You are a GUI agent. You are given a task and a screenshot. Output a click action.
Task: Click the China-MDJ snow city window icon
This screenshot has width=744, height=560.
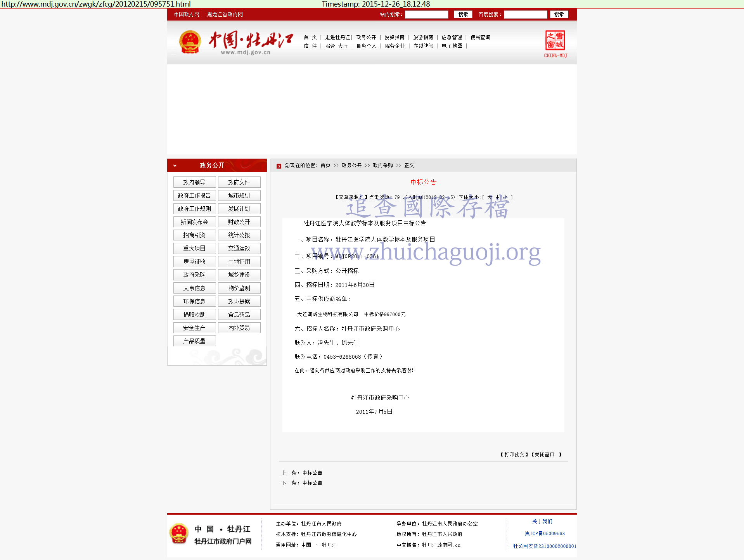(x=555, y=41)
